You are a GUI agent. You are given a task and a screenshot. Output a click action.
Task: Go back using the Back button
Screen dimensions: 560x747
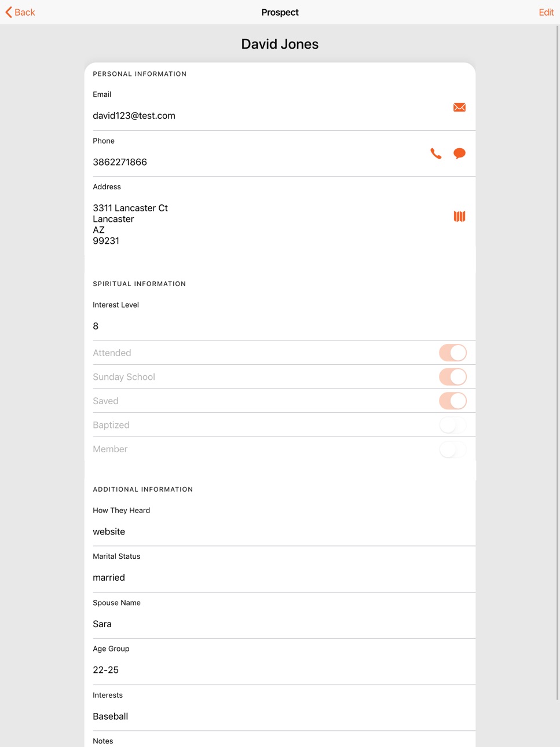[x=20, y=12]
